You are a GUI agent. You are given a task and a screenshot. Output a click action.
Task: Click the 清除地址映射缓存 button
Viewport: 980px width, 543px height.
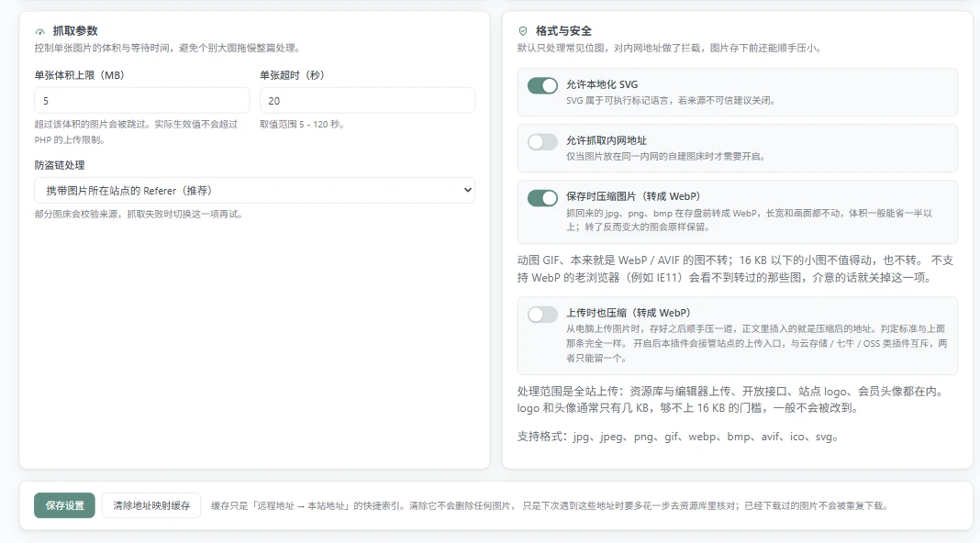pos(151,505)
